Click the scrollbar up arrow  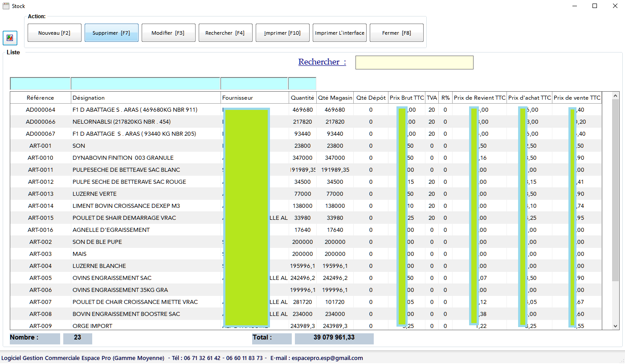tap(616, 96)
